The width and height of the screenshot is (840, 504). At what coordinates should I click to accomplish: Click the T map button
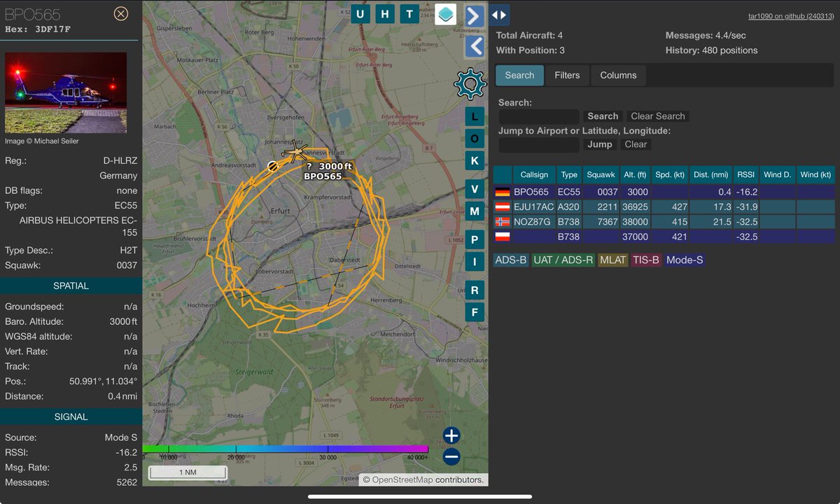(409, 14)
